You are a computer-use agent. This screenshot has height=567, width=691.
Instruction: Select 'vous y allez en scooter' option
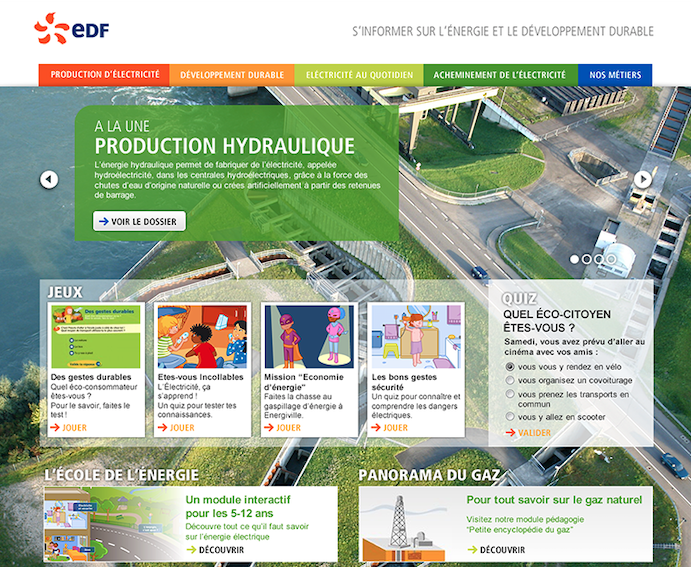point(510,416)
